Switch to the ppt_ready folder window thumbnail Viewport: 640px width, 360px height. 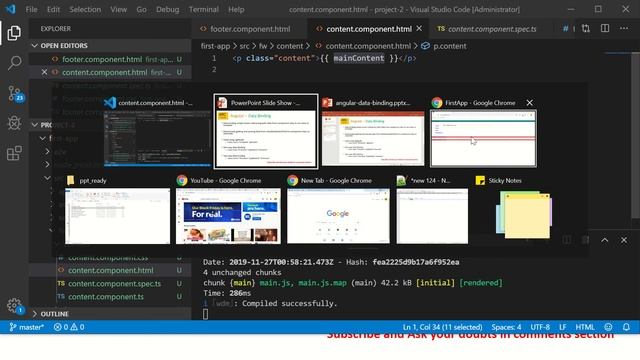(118, 216)
